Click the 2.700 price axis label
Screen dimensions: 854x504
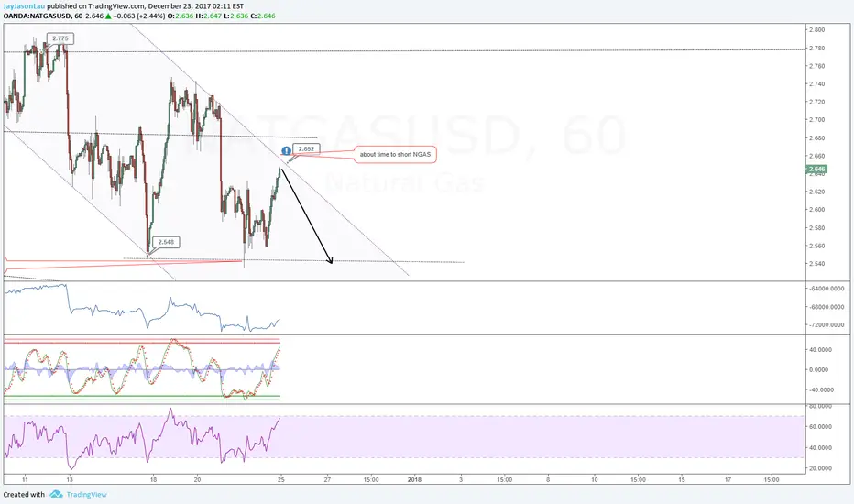tap(817, 119)
